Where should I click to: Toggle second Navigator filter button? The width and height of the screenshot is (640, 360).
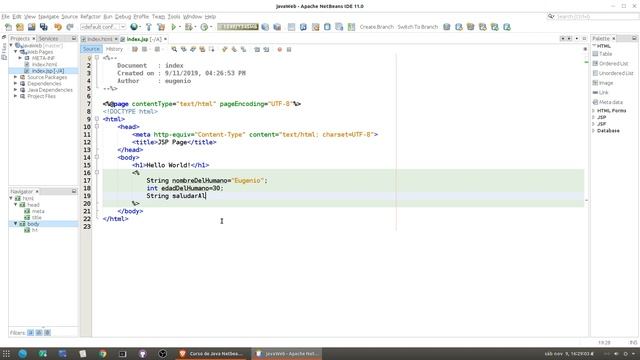click(x=39, y=333)
